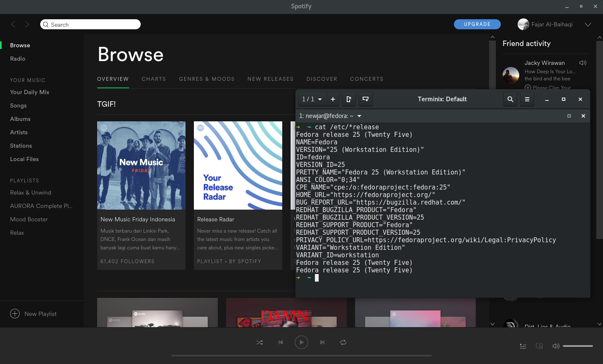Go to Albums in Your Music

(x=20, y=119)
